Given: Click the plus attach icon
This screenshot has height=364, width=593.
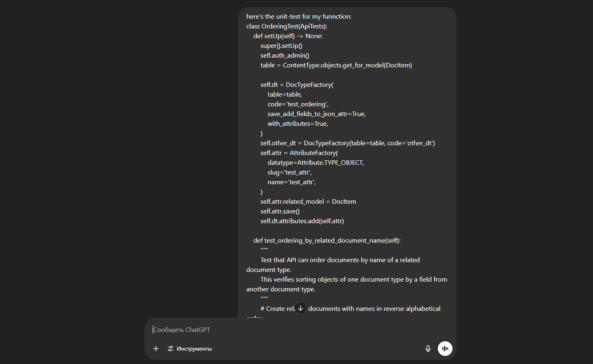Looking at the screenshot, I should (x=156, y=349).
